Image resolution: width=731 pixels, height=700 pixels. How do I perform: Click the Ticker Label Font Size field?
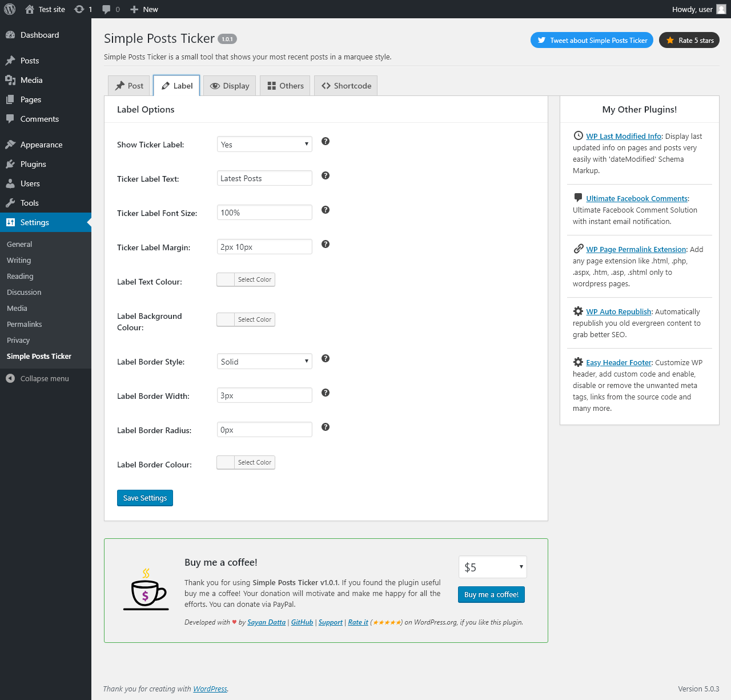264,213
